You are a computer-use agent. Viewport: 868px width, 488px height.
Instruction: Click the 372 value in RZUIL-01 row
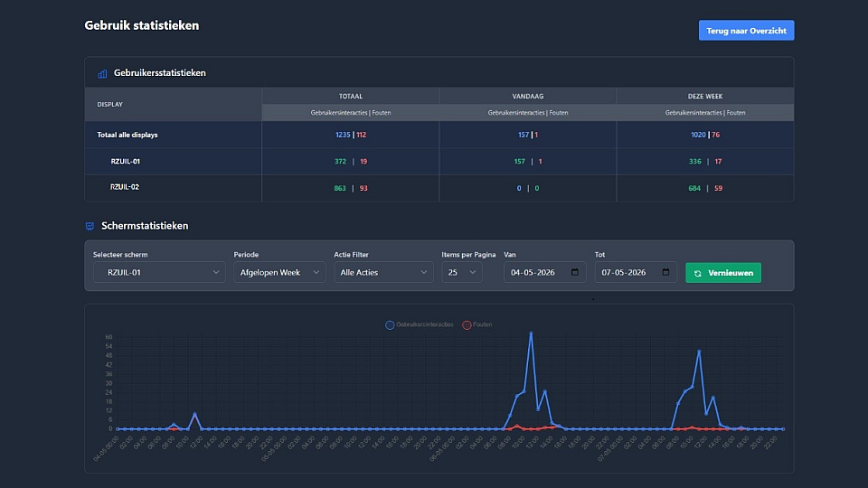click(340, 162)
